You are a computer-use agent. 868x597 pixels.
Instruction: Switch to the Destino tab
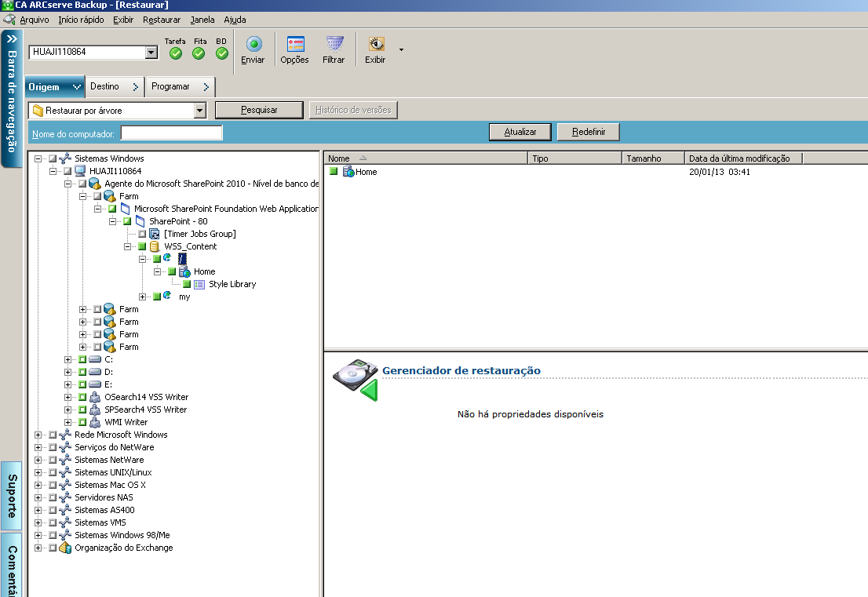pos(105,86)
